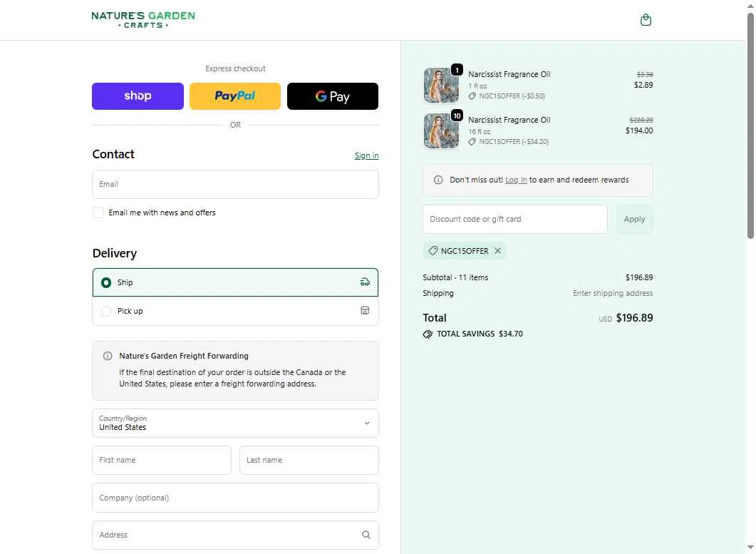Click the scrollbar down arrow
The width and height of the screenshot is (756, 554).
coord(750,548)
